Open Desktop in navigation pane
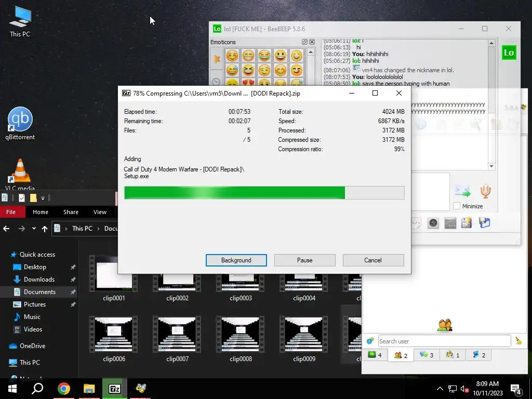Screen dimensions: 532x399 point(35,267)
